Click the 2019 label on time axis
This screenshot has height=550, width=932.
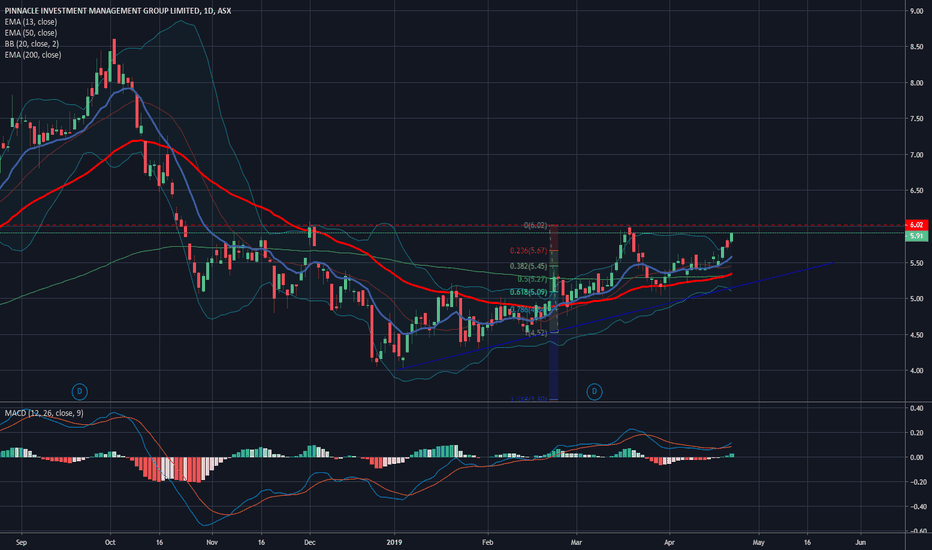(x=394, y=542)
